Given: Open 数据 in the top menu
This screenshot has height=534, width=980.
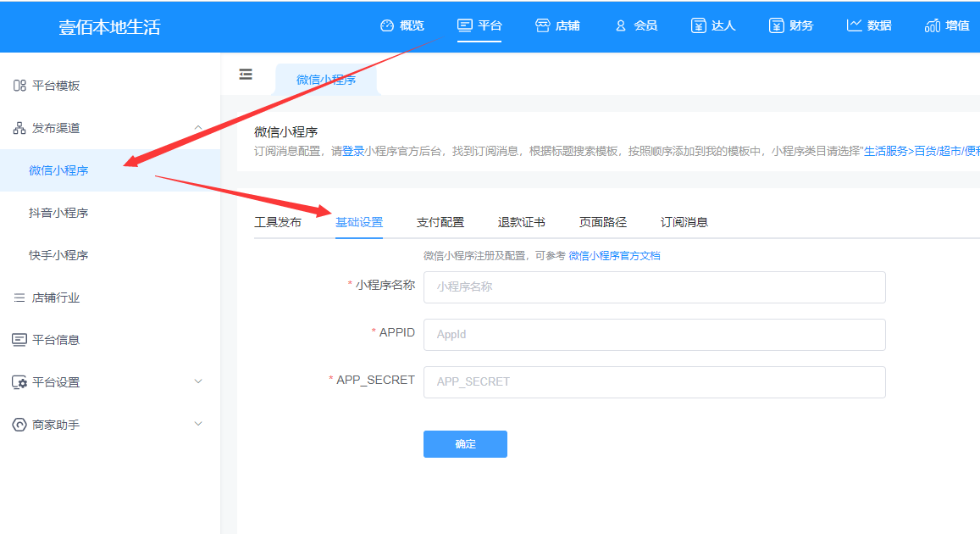Looking at the screenshot, I should [869, 25].
